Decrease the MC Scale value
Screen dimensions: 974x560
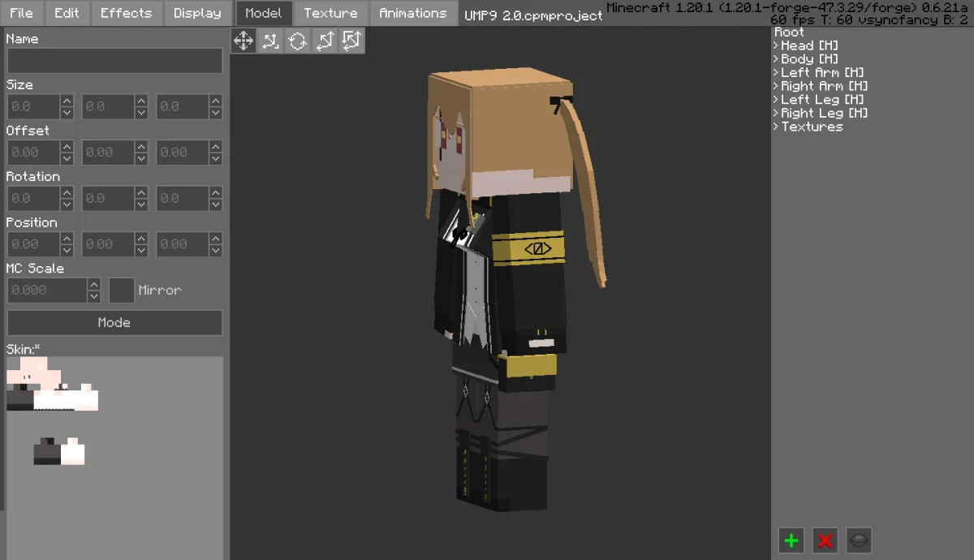click(x=94, y=296)
